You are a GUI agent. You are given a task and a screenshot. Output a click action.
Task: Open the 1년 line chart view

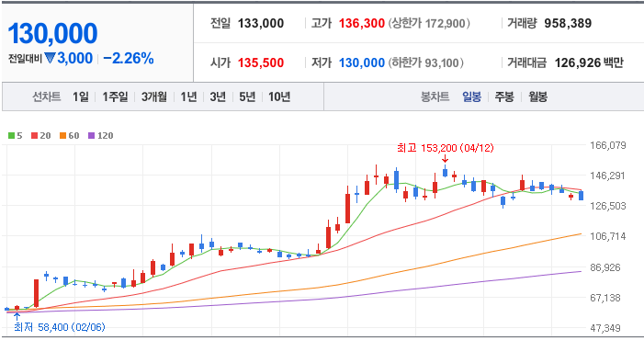coord(188,96)
